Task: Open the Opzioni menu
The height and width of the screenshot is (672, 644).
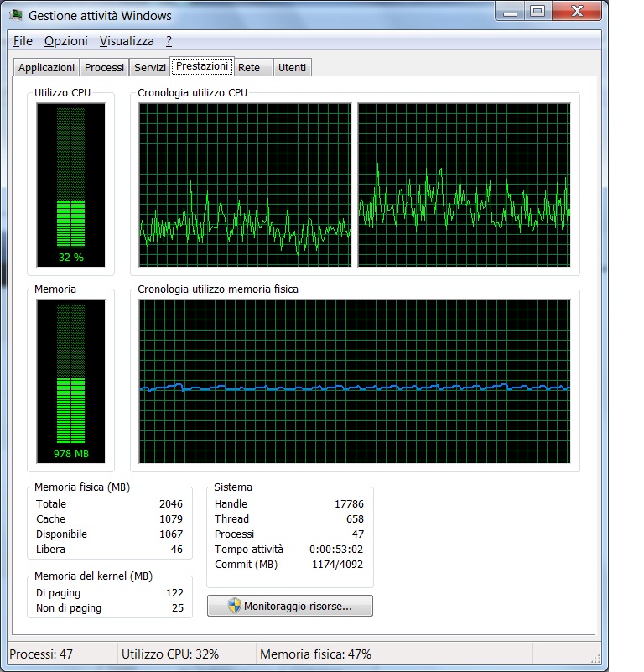Action: 65,41
